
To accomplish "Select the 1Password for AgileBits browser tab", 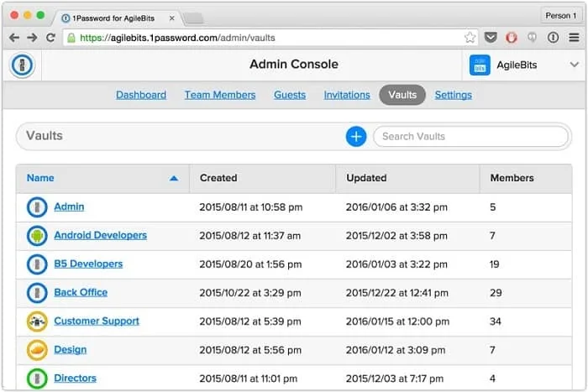I will tap(118, 18).
